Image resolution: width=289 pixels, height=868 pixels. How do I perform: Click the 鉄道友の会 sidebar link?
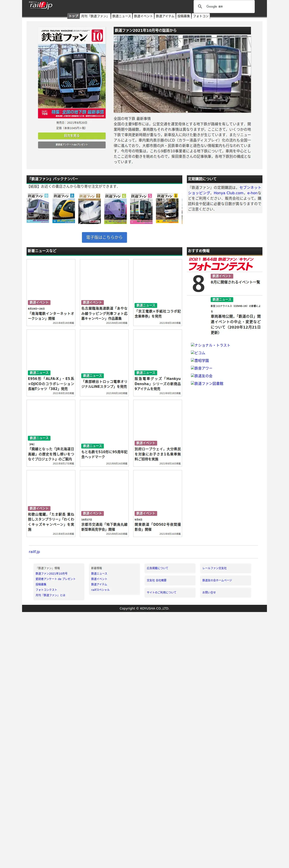click(201, 376)
